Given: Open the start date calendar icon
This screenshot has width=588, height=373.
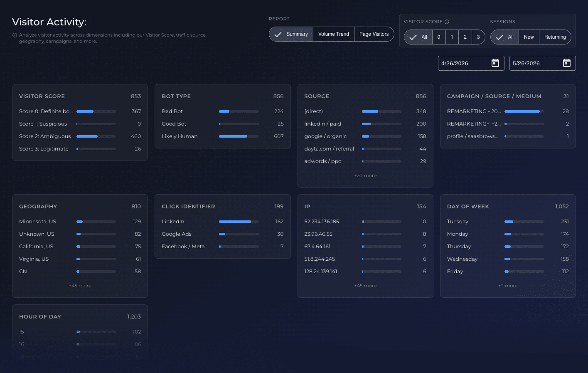Looking at the screenshot, I should point(495,63).
